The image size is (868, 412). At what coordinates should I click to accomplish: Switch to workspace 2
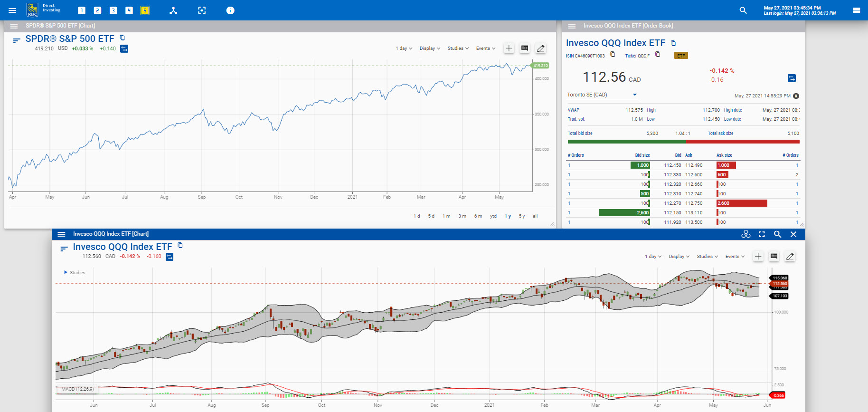pos(97,10)
